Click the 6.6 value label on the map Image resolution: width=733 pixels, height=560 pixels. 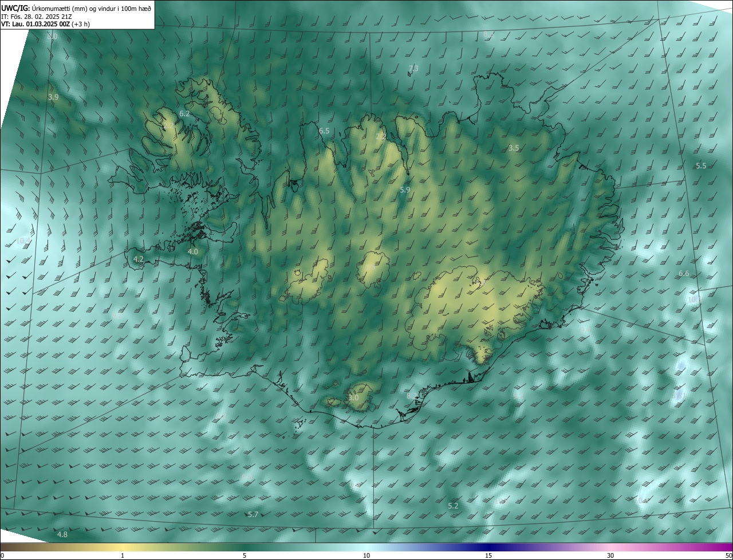[x=684, y=274]
